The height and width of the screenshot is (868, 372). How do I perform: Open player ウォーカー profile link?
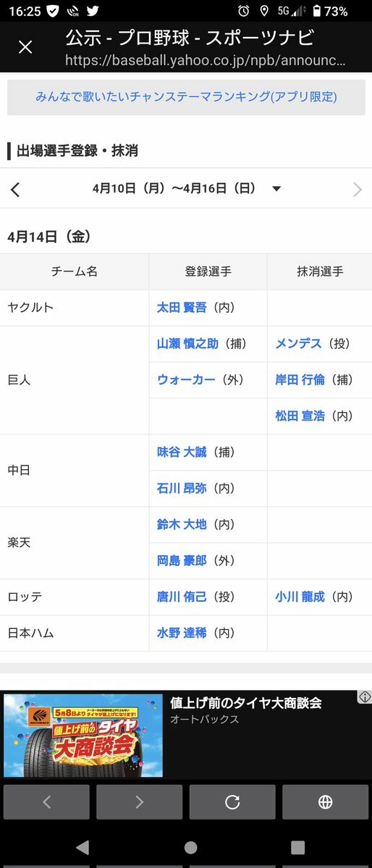(x=186, y=380)
